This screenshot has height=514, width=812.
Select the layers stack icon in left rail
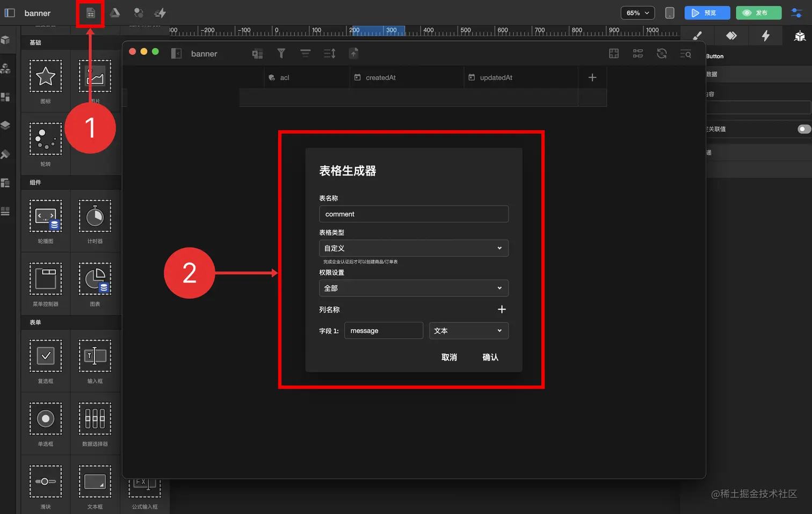5,125
